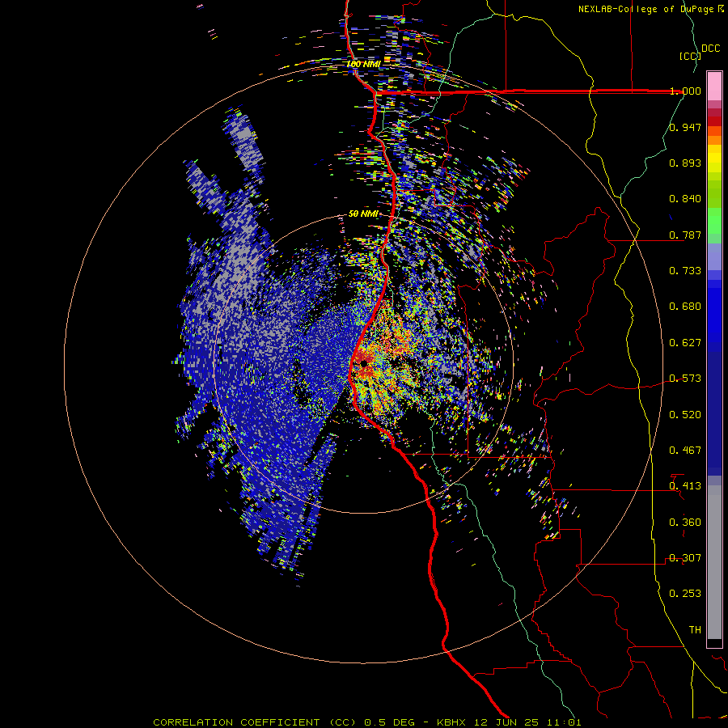Click the pink segment of the color bar
Viewport: 728px width, 728px height.
coord(714,87)
